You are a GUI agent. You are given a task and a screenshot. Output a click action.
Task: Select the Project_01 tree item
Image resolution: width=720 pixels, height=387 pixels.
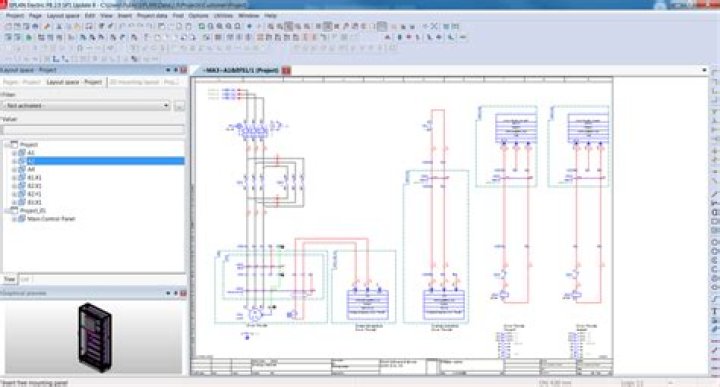pos(33,211)
